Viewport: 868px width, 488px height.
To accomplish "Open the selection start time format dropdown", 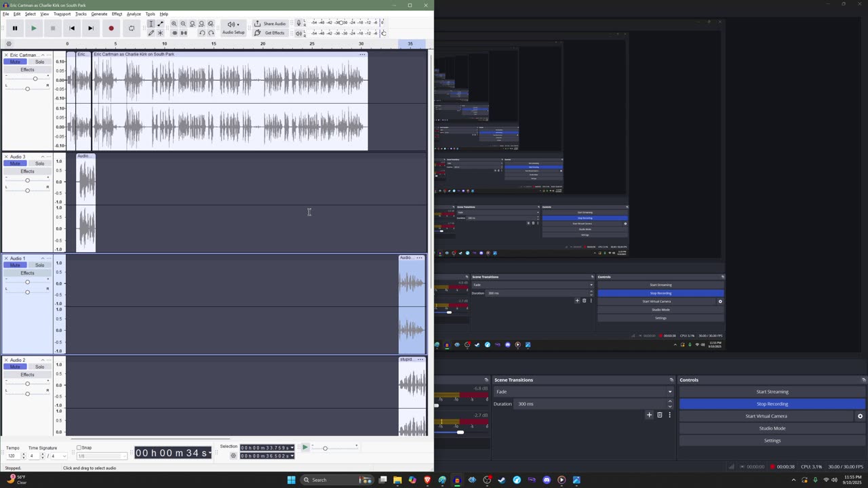I will tap(292, 448).
